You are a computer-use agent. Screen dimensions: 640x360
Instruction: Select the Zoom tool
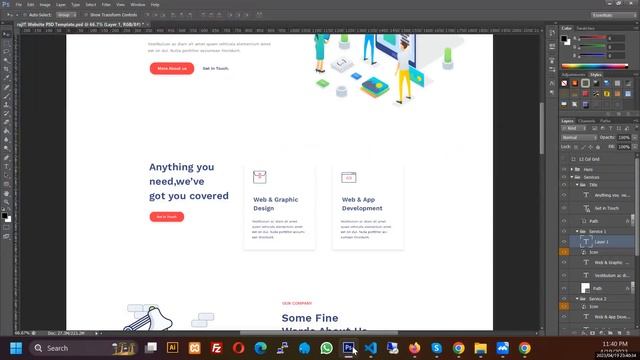(x=7, y=202)
